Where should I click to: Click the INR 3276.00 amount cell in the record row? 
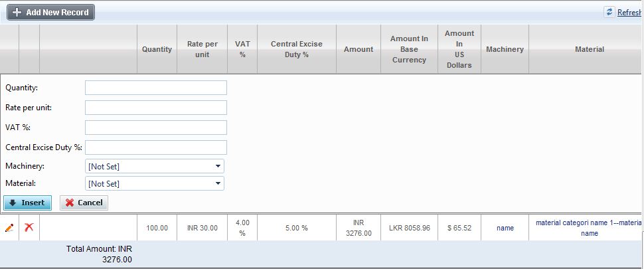click(359, 228)
